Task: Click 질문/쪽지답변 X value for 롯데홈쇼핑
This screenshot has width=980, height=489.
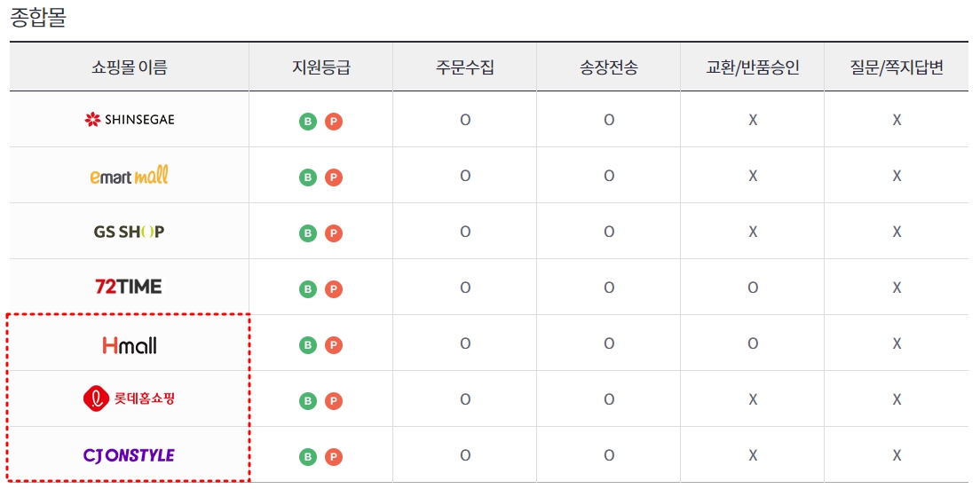Action: 897,399
